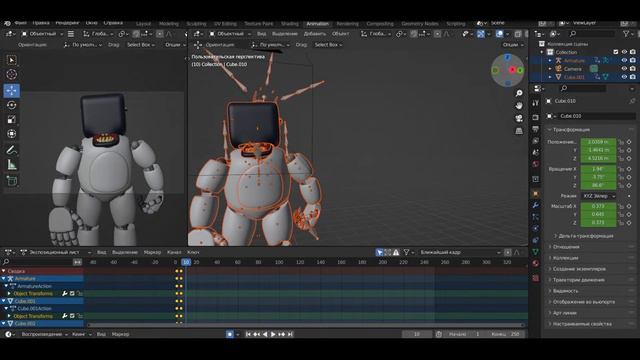Toggle Collection visibility eye in outliner
Image resolution: width=640 pixels, height=360 pixels.
(624, 52)
